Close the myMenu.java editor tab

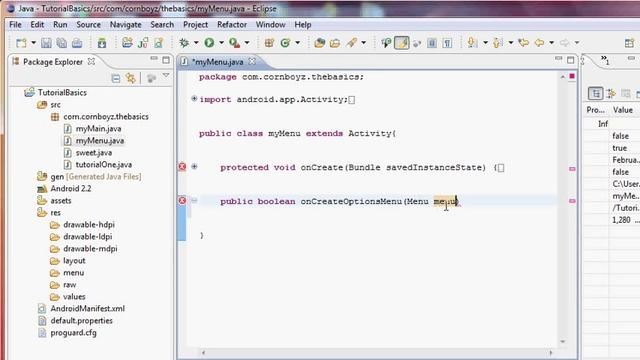252,62
